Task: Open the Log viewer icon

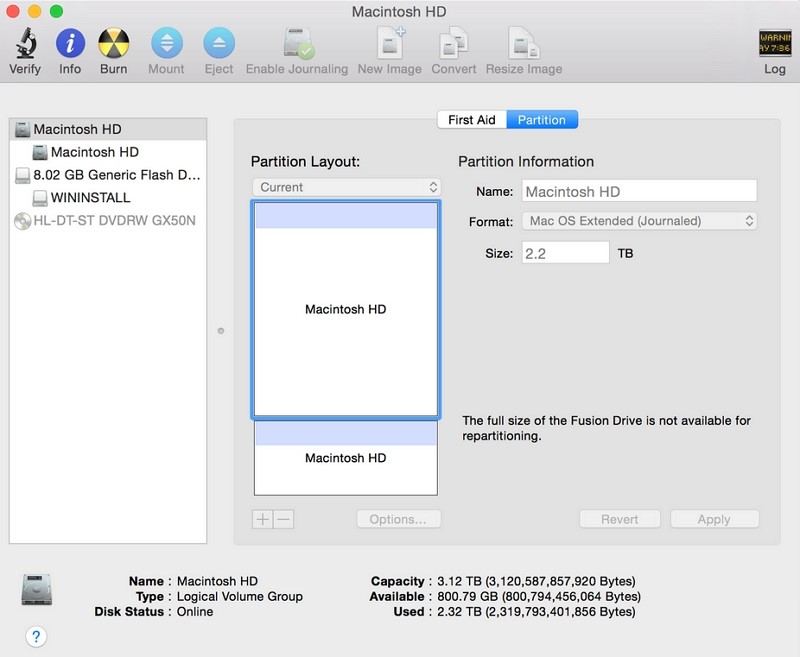Action: [x=774, y=43]
